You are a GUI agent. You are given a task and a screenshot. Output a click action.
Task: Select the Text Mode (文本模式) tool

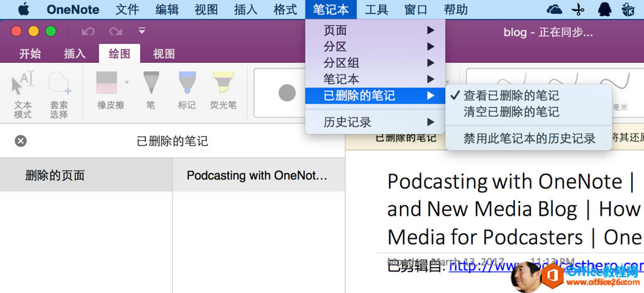point(23,95)
